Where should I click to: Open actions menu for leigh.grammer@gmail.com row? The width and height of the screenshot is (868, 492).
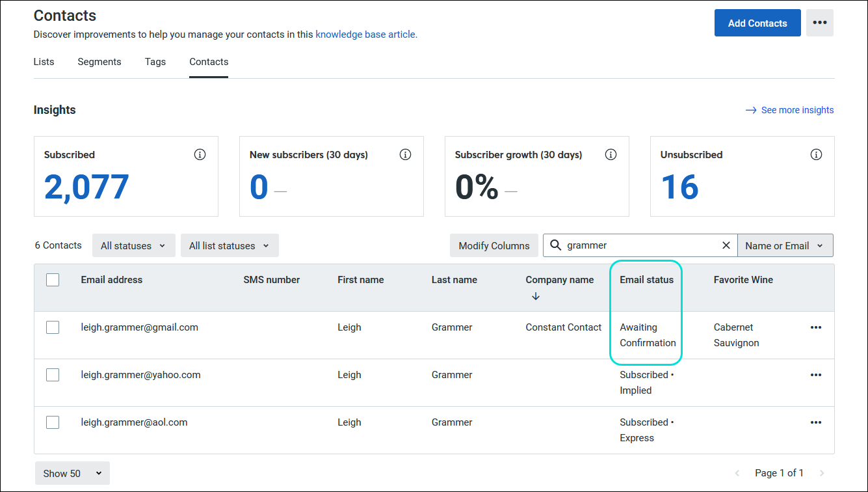(816, 327)
